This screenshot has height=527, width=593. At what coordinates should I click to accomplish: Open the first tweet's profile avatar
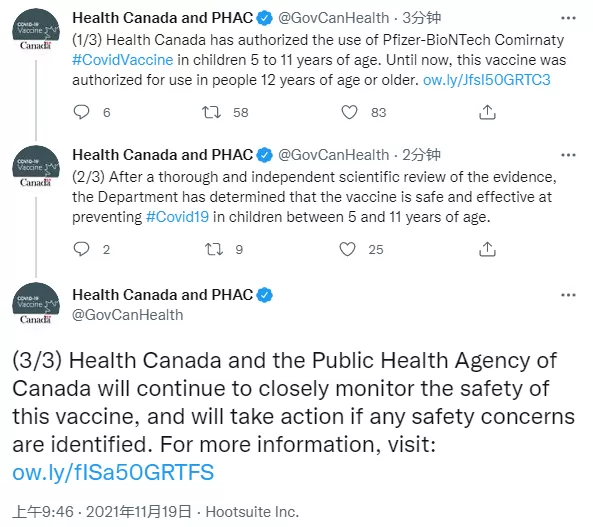tap(36, 31)
